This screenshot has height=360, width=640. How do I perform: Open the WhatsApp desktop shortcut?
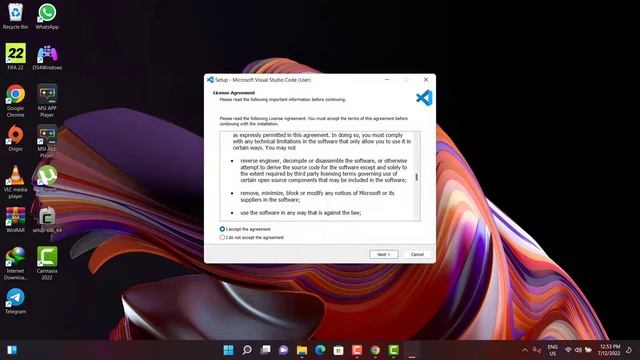pyautogui.click(x=47, y=16)
